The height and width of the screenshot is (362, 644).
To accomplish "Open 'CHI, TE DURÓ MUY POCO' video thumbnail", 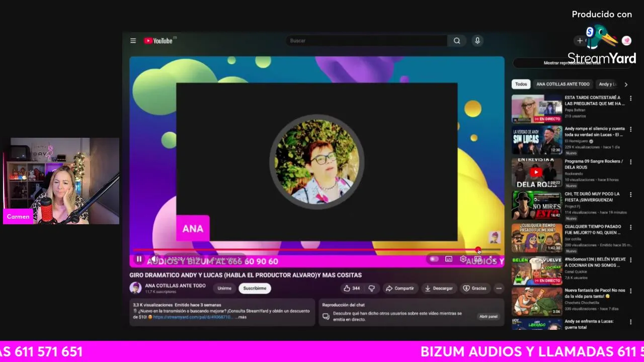I will pyautogui.click(x=537, y=205).
